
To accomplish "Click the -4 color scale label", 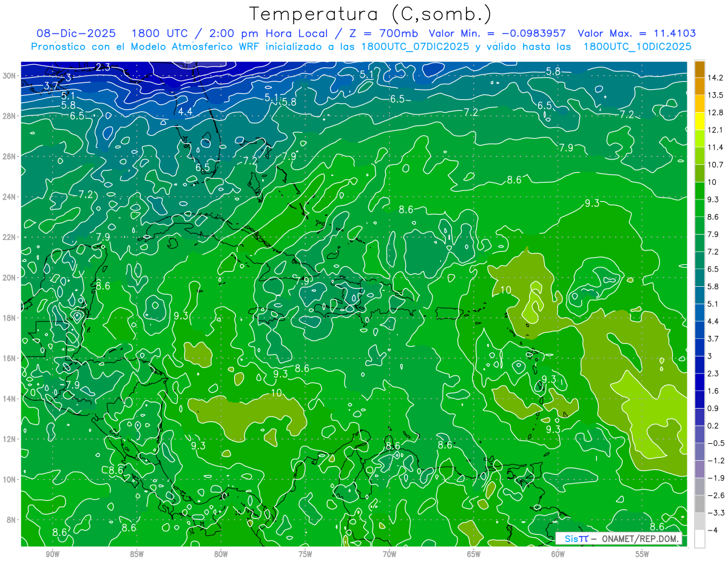I will pyautogui.click(x=712, y=530).
